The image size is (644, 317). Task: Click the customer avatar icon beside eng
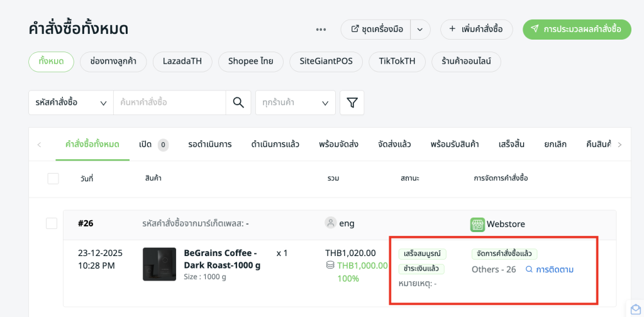click(x=330, y=223)
